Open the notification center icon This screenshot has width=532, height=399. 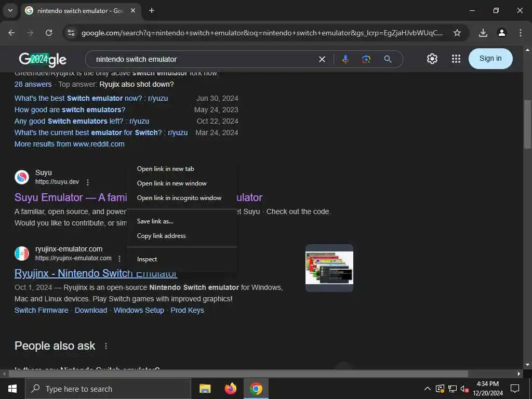(x=515, y=389)
